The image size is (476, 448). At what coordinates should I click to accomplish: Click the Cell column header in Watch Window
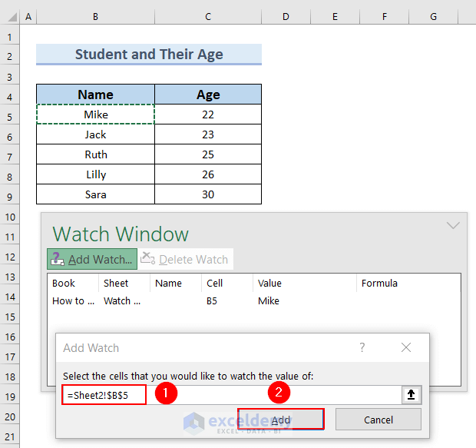227,283
